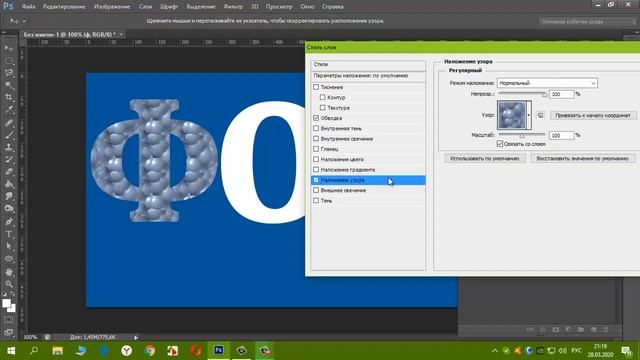Screen dimensions: 640x360
Task: Select the Healing Brush tool
Action: (9, 122)
